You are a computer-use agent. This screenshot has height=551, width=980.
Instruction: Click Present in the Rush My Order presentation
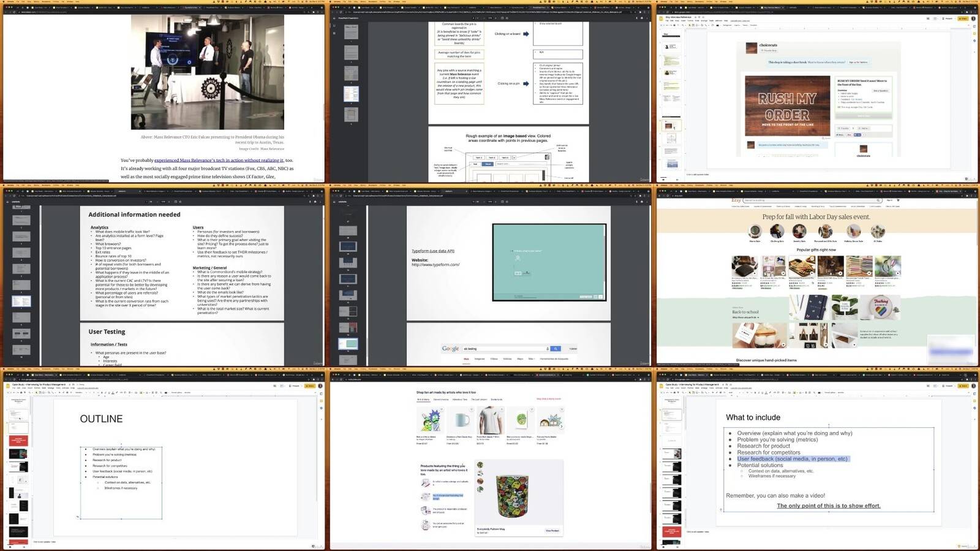point(948,18)
